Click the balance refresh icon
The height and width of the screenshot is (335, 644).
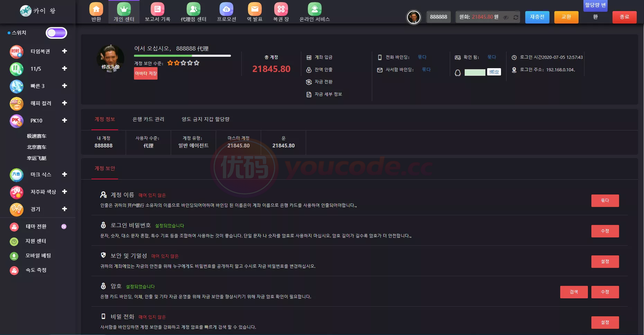(516, 17)
